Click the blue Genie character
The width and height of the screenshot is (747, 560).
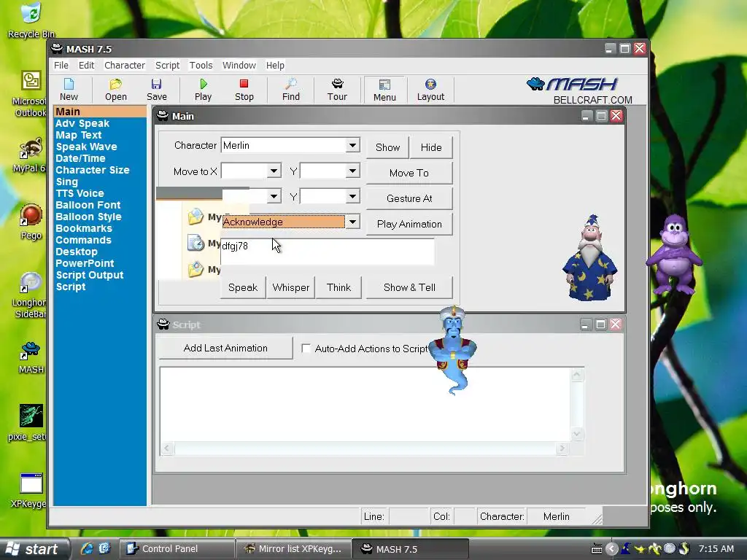pos(452,350)
